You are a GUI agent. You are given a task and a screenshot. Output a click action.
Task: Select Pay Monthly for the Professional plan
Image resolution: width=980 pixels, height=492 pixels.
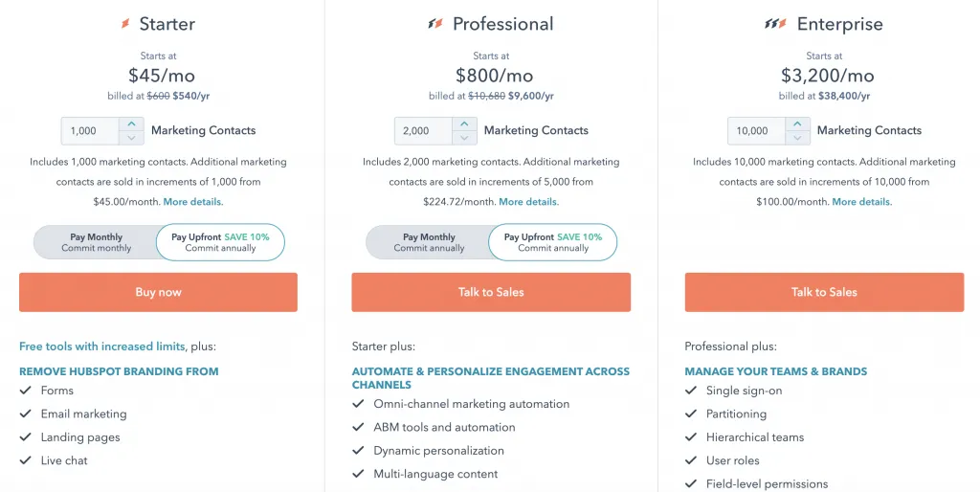[429, 242]
